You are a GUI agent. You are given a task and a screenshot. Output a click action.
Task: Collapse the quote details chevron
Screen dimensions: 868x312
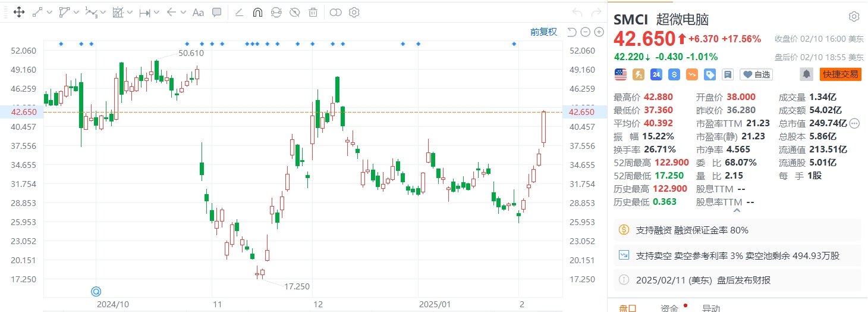pyautogui.click(x=737, y=210)
